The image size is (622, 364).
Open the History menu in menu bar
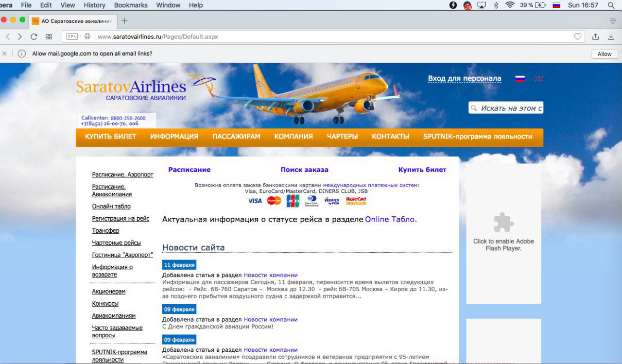click(94, 5)
